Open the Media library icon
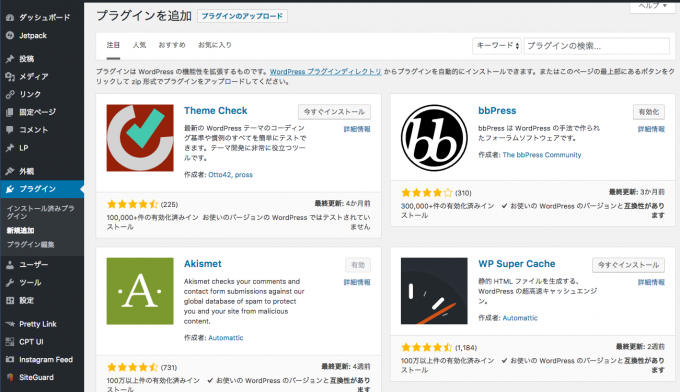This screenshot has width=680, height=392. tap(10, 76)
